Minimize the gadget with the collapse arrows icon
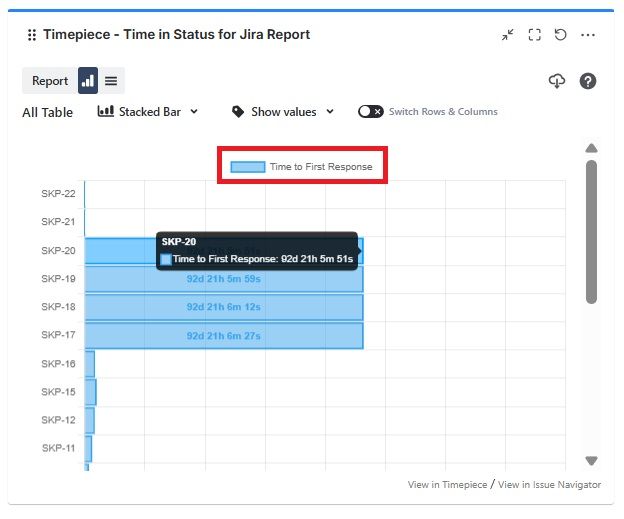624x519 pixels. pyautogui.click(x=507, y=35)
